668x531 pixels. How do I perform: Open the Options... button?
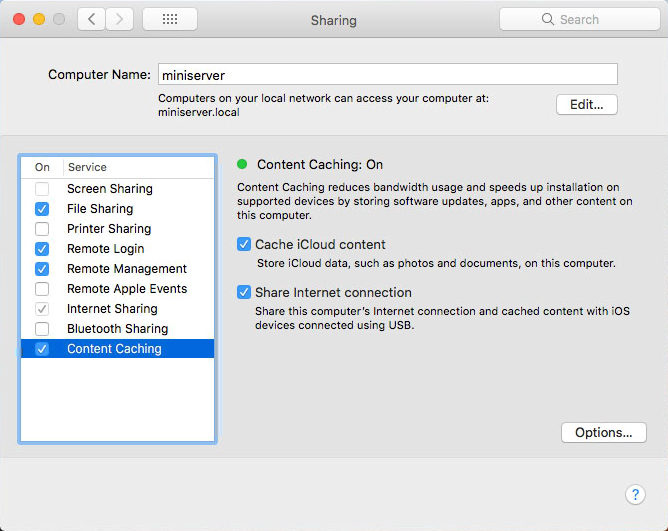(x=604, y=433)
